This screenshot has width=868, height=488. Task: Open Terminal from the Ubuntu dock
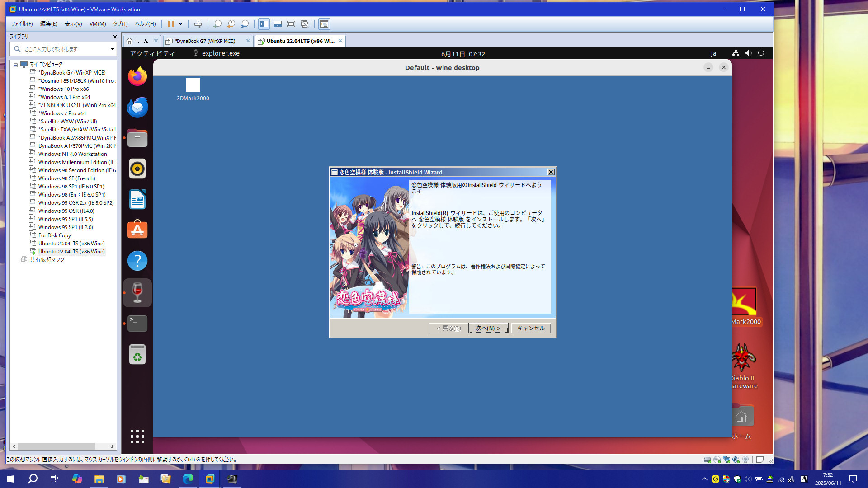(x=137, y=324)
